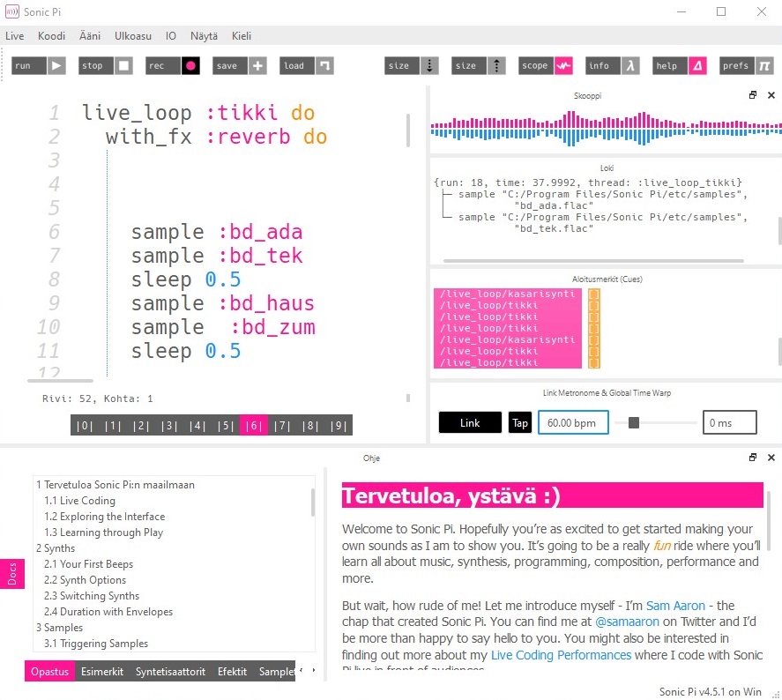Image resolution: width=782 pixels, height=700 pixels.
Task: Open the Kieli menu
Action: click(x=242, y=36)
